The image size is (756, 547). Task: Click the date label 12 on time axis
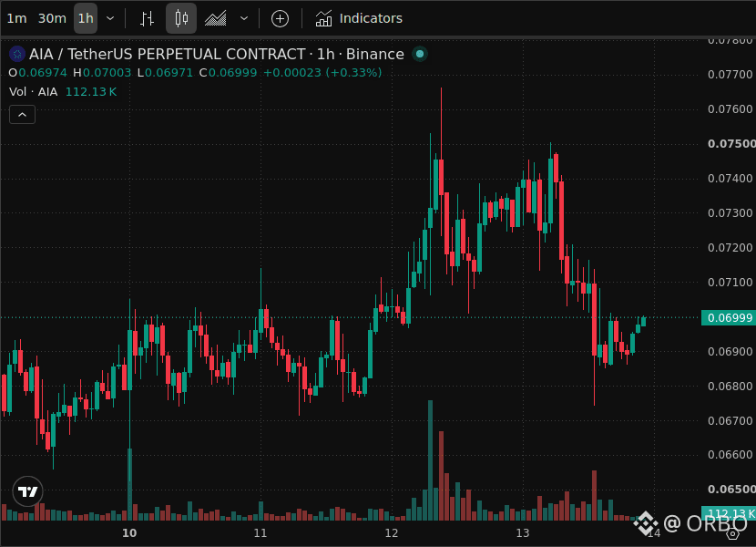pyautogui.click(x=392, y=533)
